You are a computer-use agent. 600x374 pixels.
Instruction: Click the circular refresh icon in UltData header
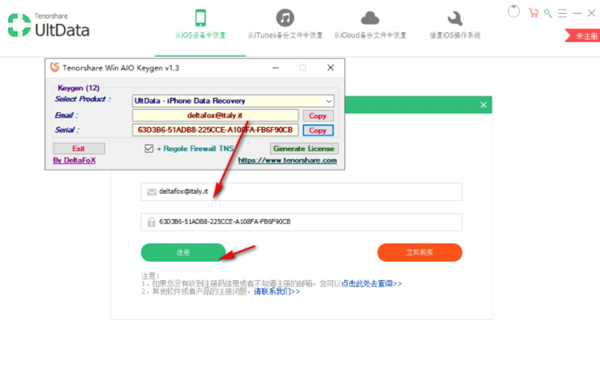[514, 12]
